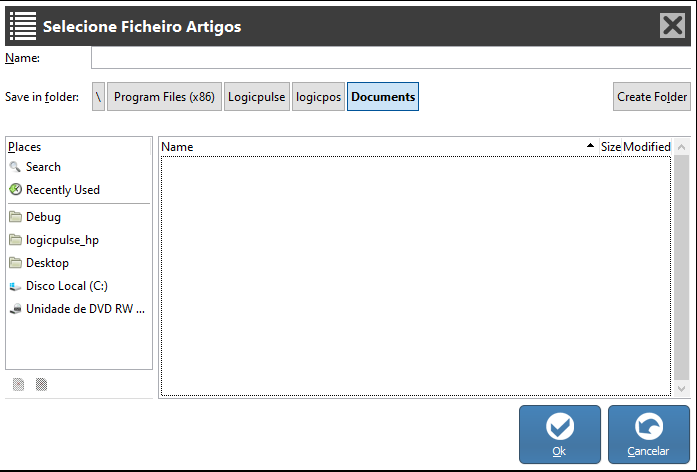This screenshot has width=697, height=472.
Task: Sort files by the Modified column
Action: click(x=647, y=147)
